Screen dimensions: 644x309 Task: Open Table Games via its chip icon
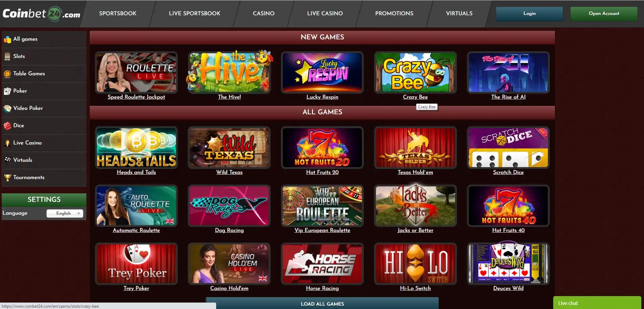pos(7,74)
